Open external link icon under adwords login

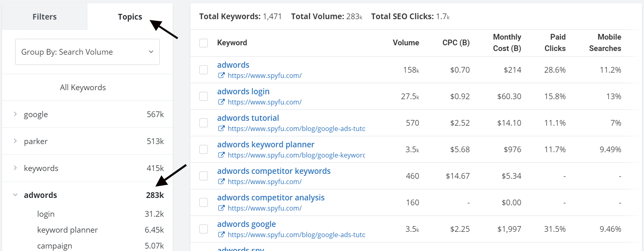click(x=221, y=102)
